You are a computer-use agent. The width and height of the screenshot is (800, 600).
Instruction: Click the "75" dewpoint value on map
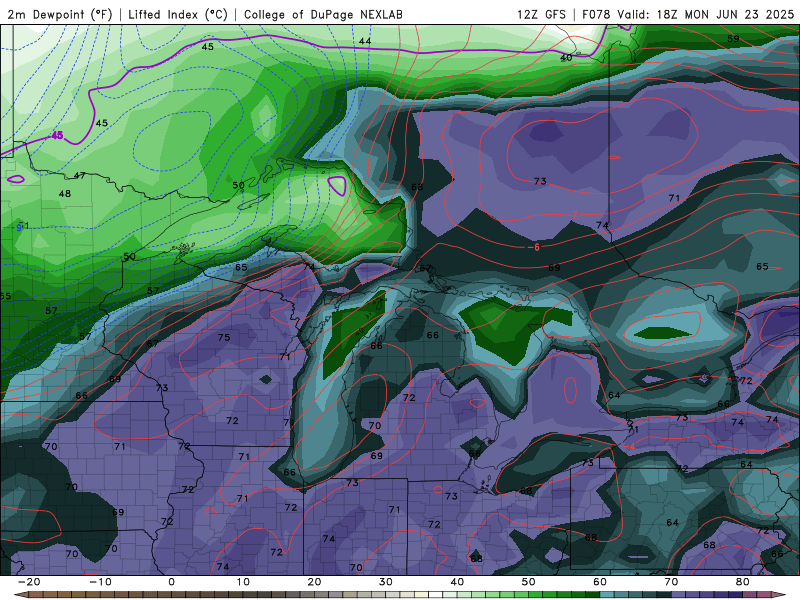[x=224, y=337]
